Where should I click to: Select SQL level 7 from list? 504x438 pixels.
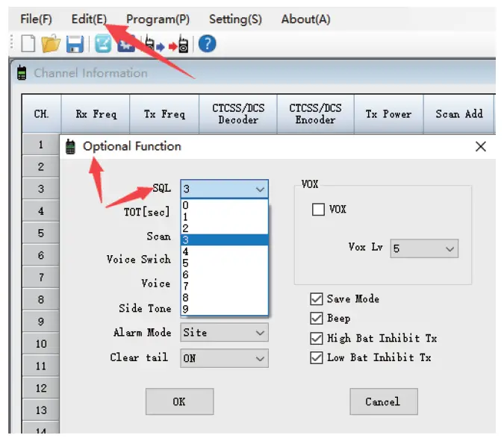tap(224, 286)
